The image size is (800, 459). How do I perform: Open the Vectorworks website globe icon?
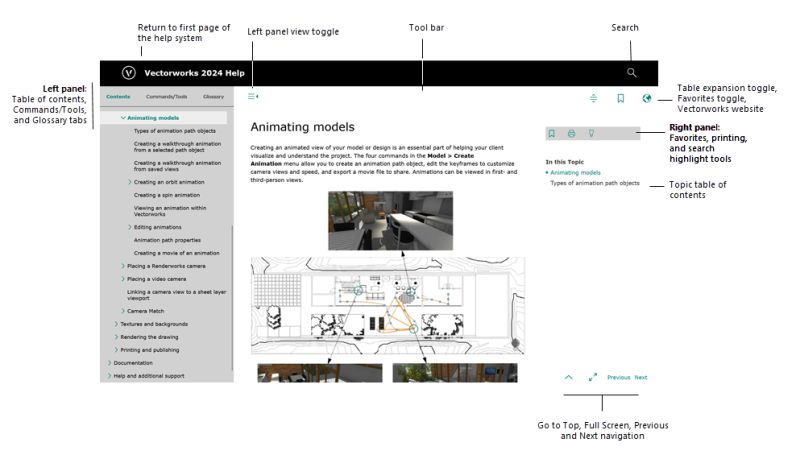646,98
